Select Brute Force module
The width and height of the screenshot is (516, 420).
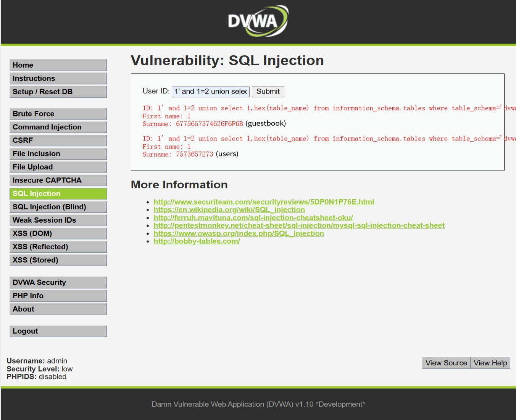[58, 114]
